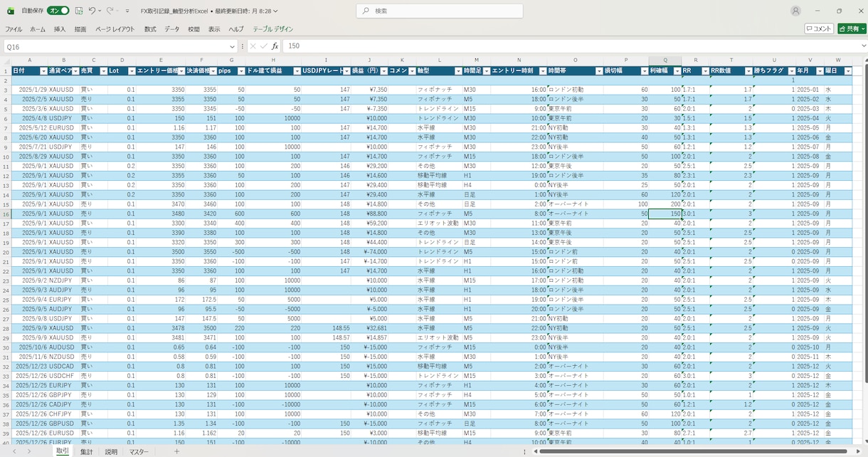Open the 数式 ribbon tab
Viewport: 868px width, 457px height.
point(150,29)
